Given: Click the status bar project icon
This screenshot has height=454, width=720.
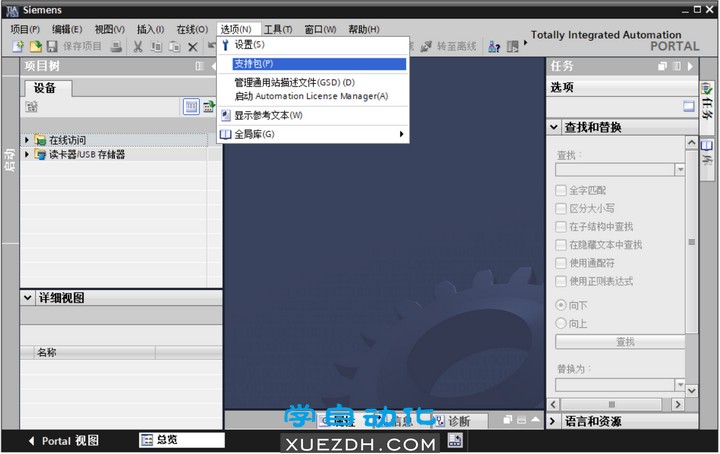Looking at the screenshot, I should pyautogui.click(x=455, y=440).
